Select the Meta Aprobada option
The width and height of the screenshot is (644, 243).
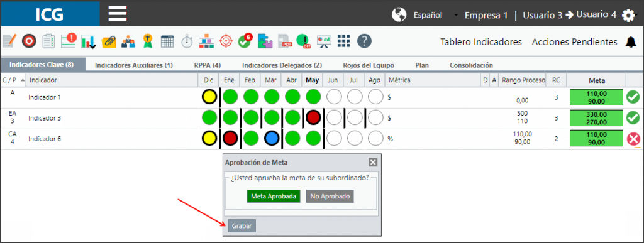click(x=274, y=197)
